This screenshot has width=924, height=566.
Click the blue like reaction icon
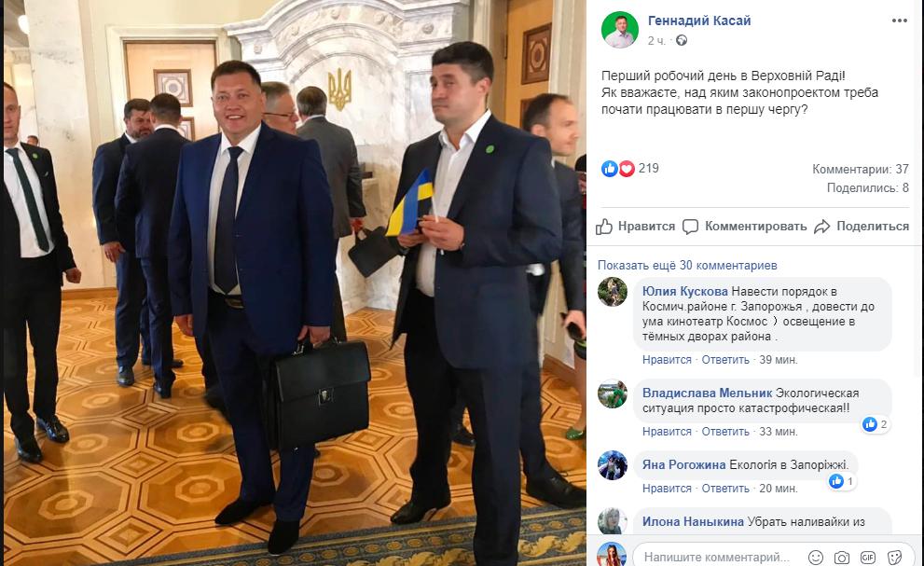coord(610,169)
